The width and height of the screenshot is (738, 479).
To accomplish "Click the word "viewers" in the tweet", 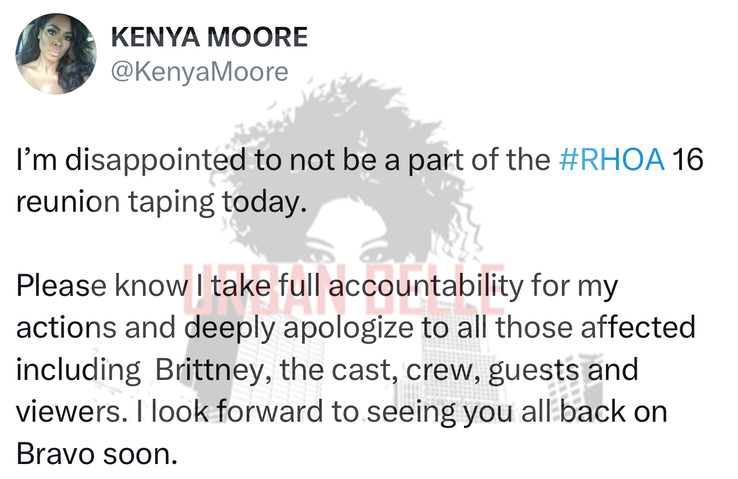I will 72,412.
